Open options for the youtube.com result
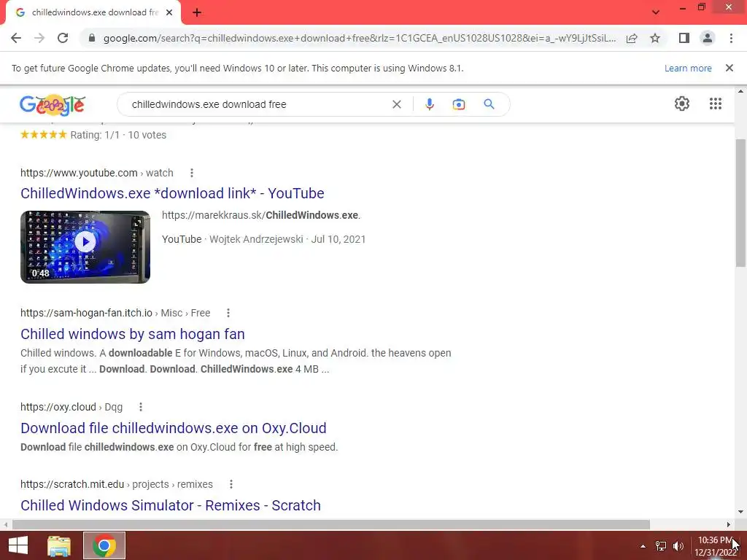Screen dimensions: 747x560 coord(192,173)
